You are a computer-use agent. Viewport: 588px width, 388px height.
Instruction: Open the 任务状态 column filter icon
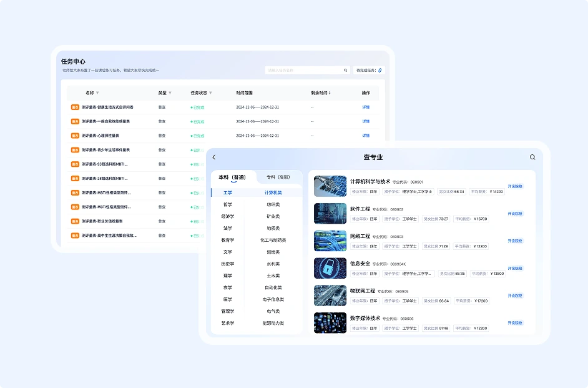(210, 93)
